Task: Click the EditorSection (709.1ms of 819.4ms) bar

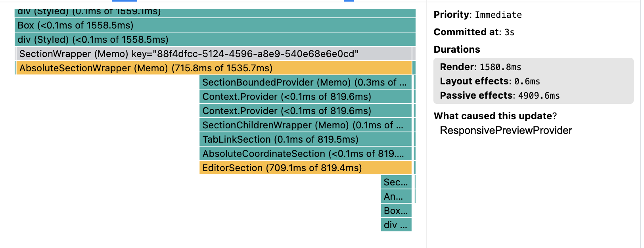Action: pos(305,168)
